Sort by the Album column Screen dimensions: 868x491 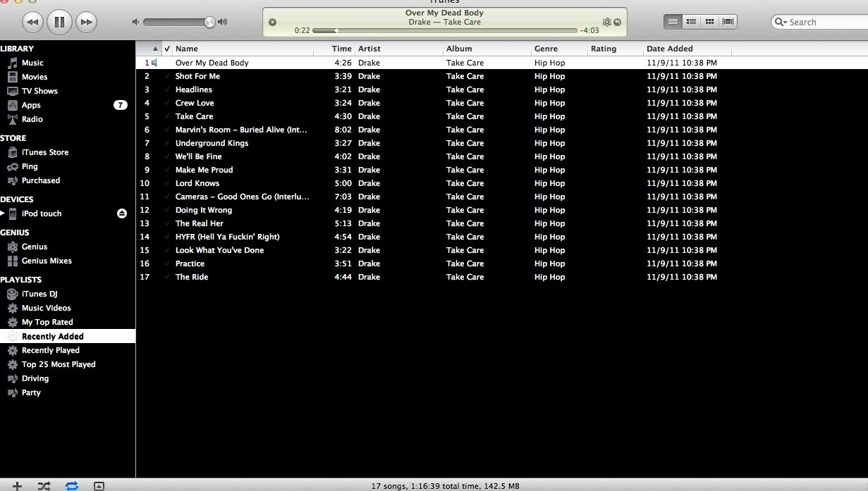pos(487,49)
